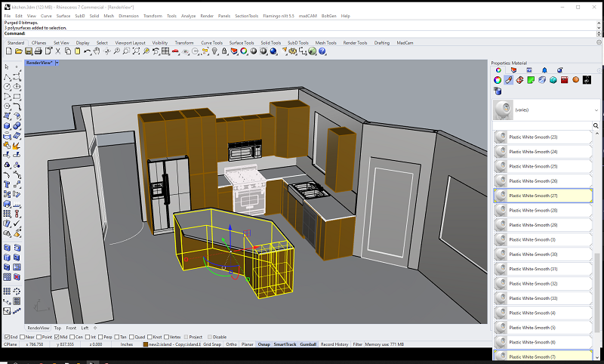Toggle Gumball in the status bar
604x364 pixels.
click(307, 344)
